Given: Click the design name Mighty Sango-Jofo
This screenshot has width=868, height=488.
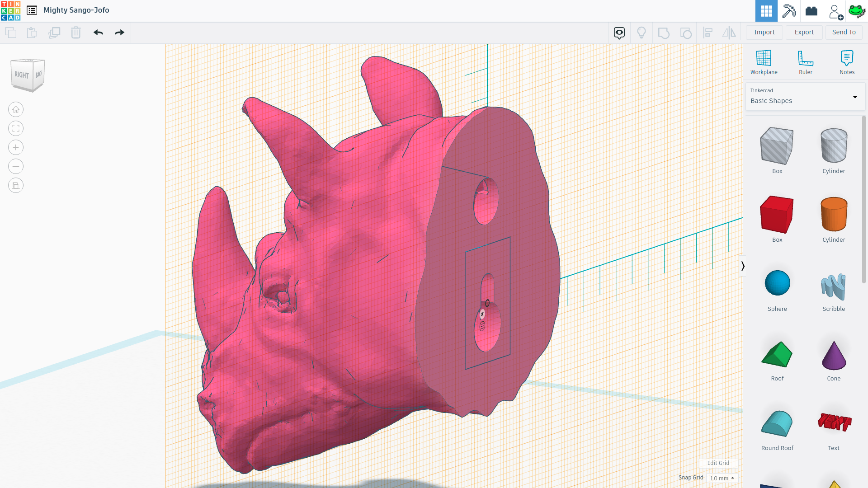Looking at the screenshot, I should coord(76,10).
